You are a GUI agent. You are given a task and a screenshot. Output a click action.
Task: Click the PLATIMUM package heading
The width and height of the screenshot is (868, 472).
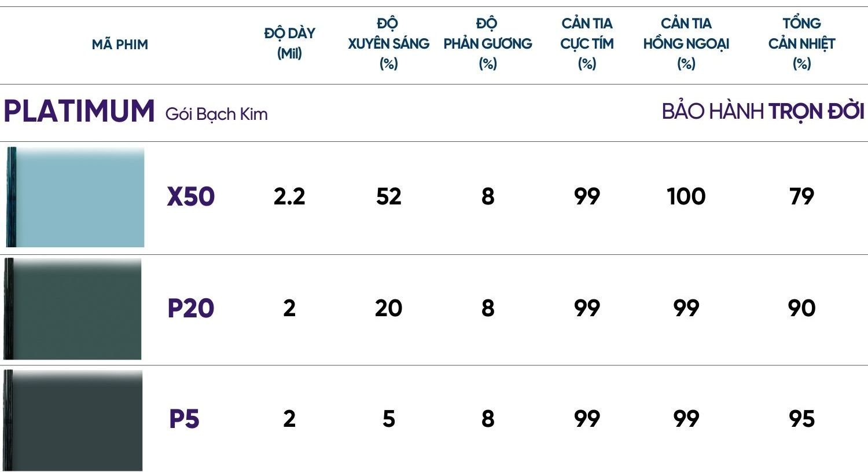click(x=79, y=111)
